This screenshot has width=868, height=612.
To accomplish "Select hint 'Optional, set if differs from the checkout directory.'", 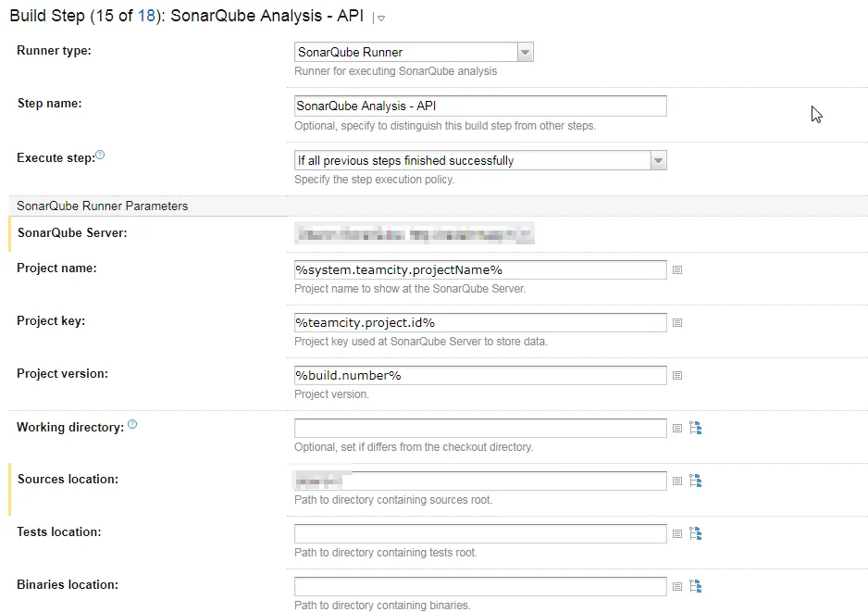I will pyautogui.click(x=414, y=447).
